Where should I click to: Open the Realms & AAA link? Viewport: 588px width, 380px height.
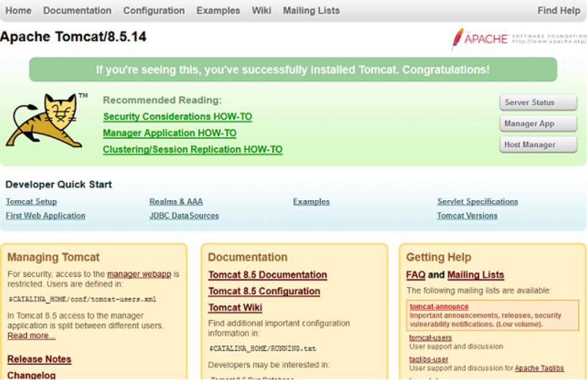pyautogui.click(x=176, y=202)
